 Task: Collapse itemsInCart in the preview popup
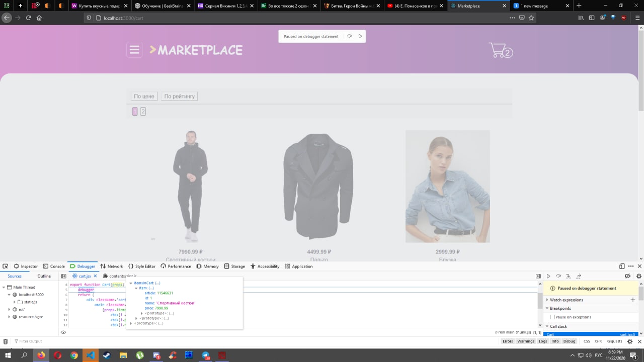(x=131, y=283)
